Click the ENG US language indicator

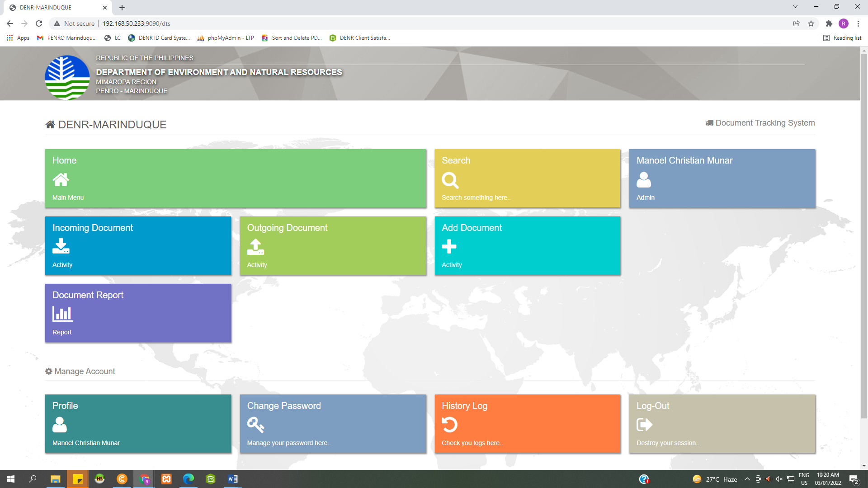point(804,479)
